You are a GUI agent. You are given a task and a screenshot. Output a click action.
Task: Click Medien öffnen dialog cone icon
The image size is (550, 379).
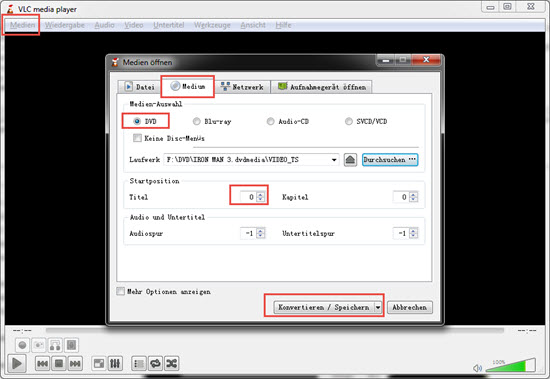(x=115, y=62)
